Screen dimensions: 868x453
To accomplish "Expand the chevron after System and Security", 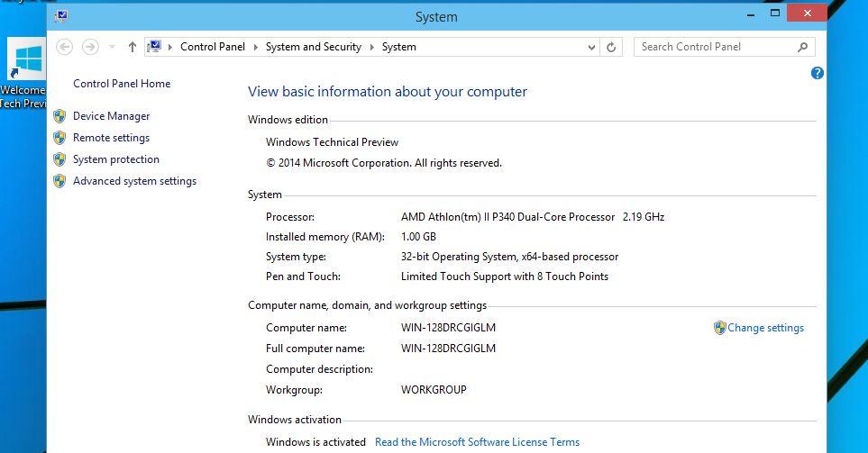I will click(x=372, y=47).
